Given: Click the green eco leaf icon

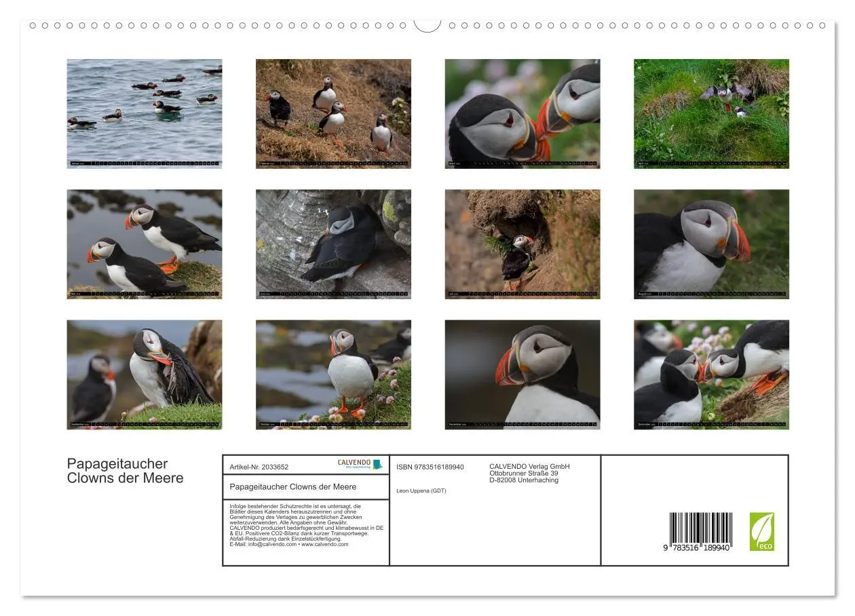Looking at the screenshot, I should point(761,531).
